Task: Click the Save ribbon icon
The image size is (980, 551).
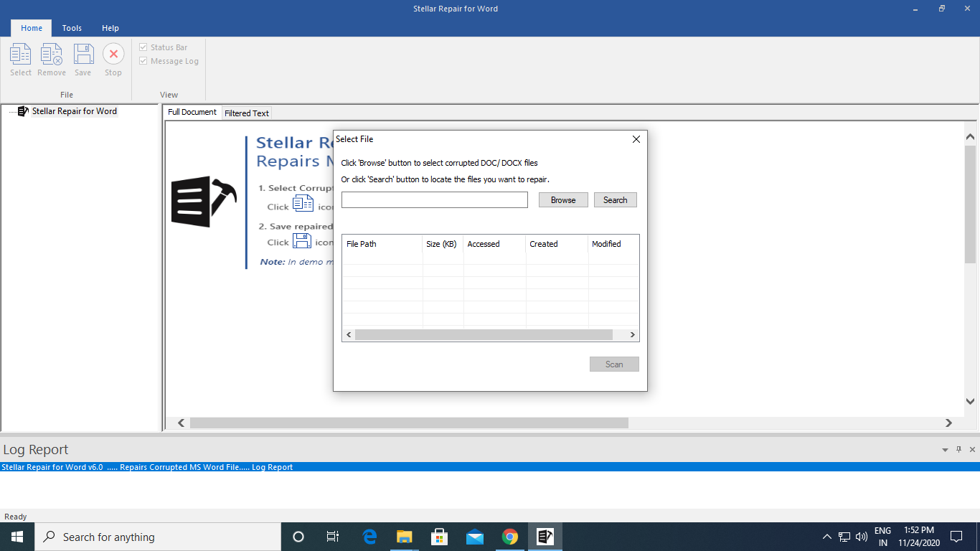Action: tap(83, 60)
